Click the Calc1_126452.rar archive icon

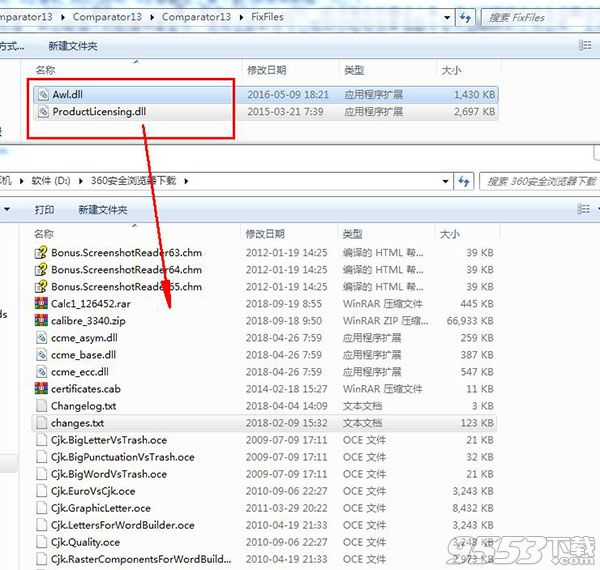tap(41, 304)
